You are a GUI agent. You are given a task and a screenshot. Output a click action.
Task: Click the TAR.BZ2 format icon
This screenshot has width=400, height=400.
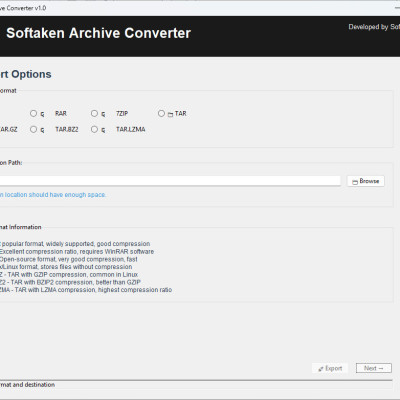tap(42, 130)
